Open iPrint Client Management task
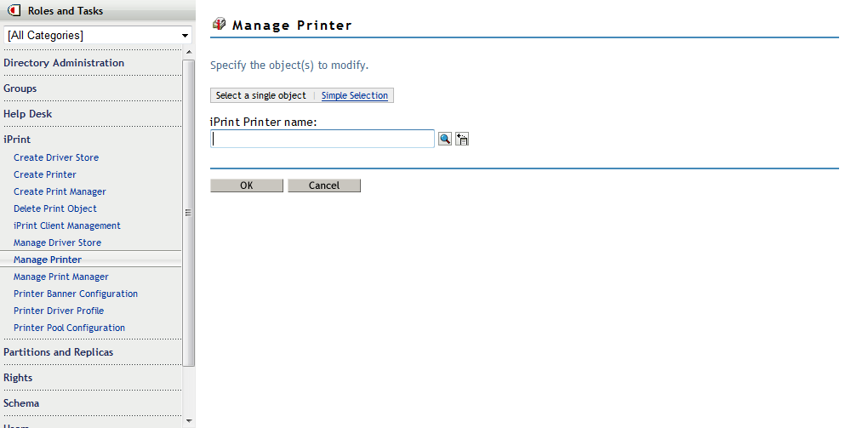This screenshot has height=428, width=868. click(67, 225)
